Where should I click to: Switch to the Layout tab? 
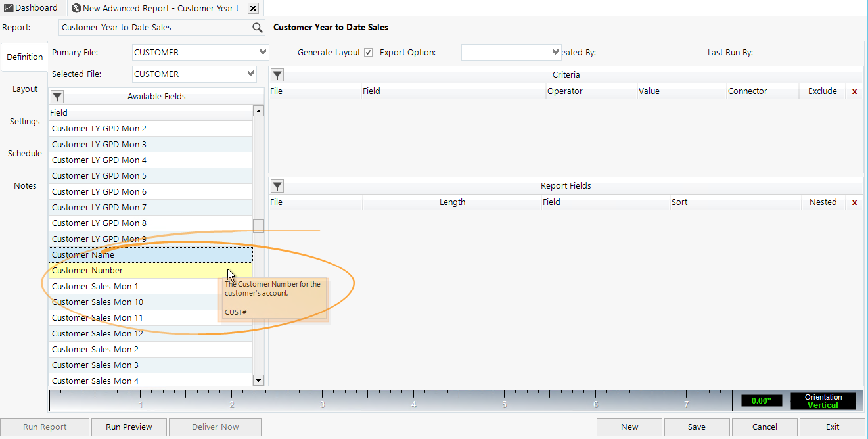point(24,89)
